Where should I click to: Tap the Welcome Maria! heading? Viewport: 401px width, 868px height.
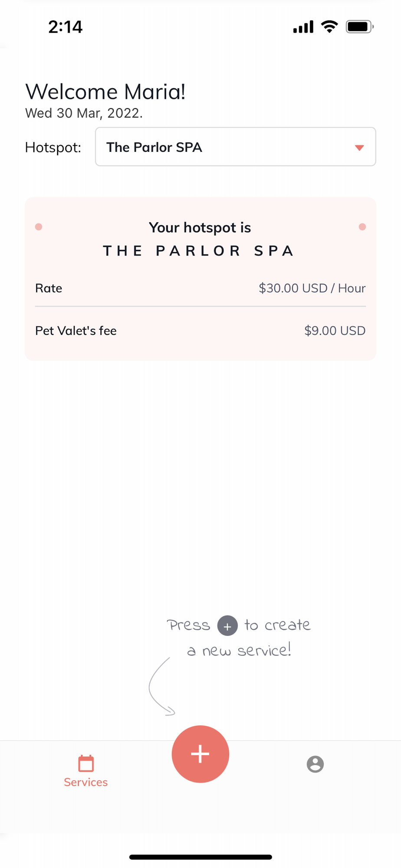pyautogui.click(x=105, y=92)
